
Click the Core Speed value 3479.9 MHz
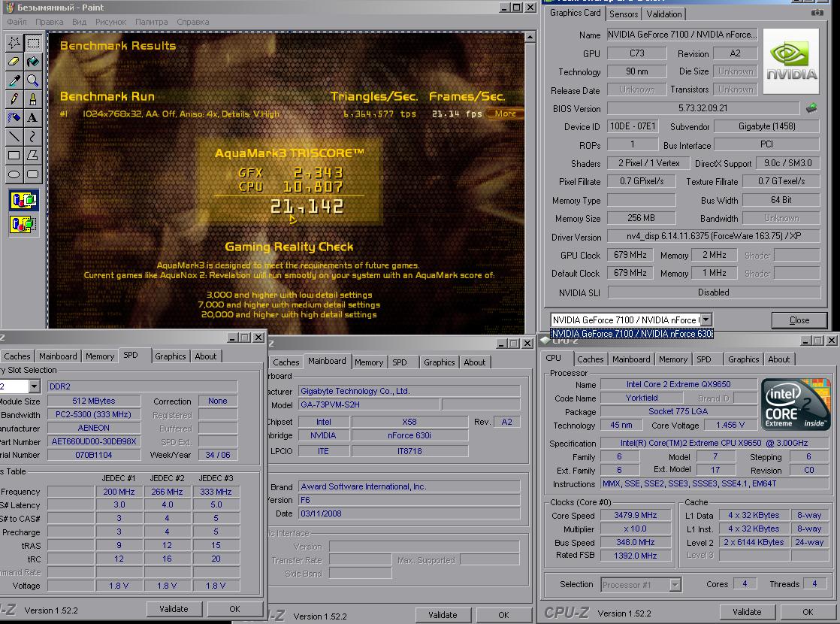tap(636, 515)
